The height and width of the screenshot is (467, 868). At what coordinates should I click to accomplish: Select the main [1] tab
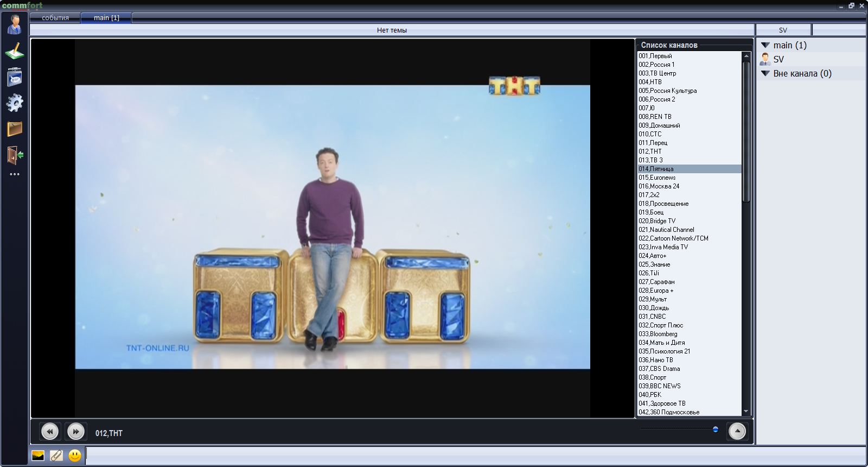pos(106,18)
